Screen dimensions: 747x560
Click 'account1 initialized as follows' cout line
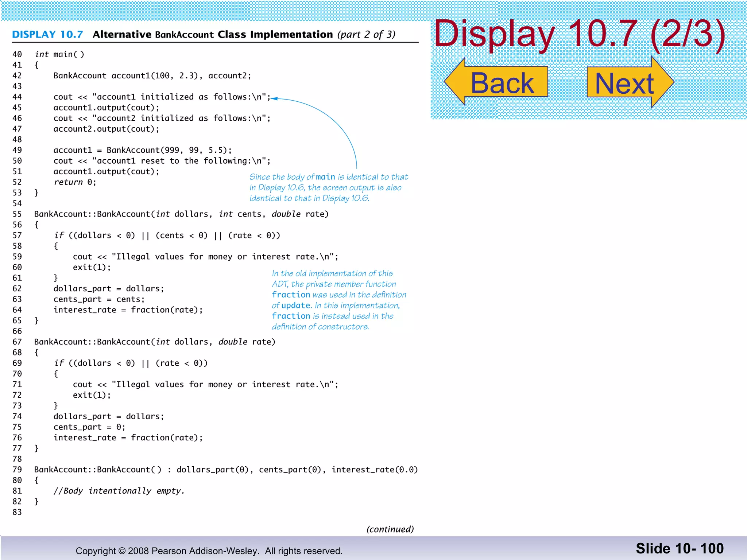pos(162,97)
